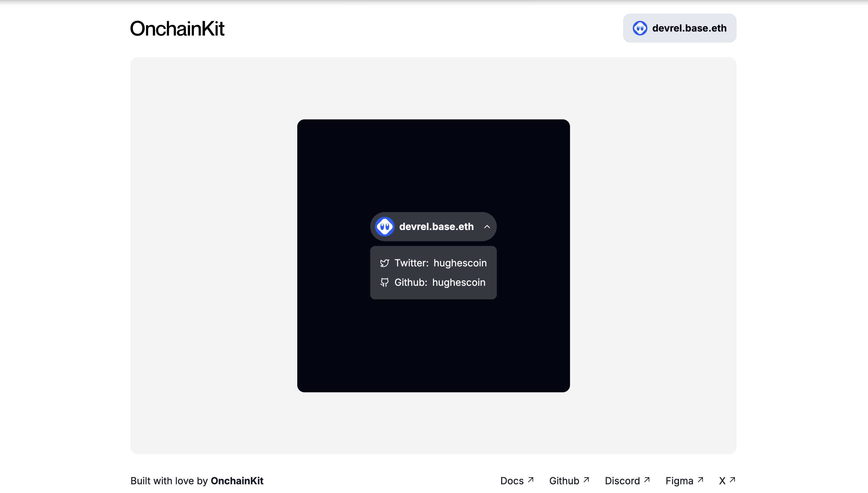The height and width of the screenshot is (493, 868).
Task: Click the external arrow icon next to X
Action: (732, 480)
